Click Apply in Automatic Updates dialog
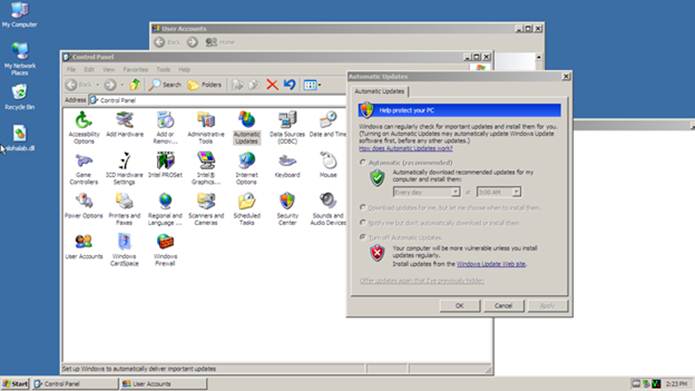Image resolution: width=695 pixels, height=391 pixels. click(x=547, y=305)
